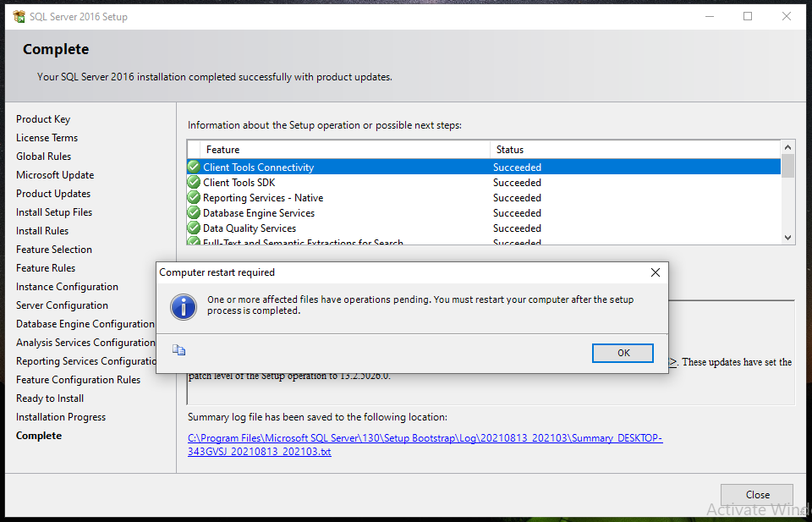Image resolution: width=812 pixels, height=522 pixels.
Task: Select the Data Quality Services row
Action: (484, 228)
